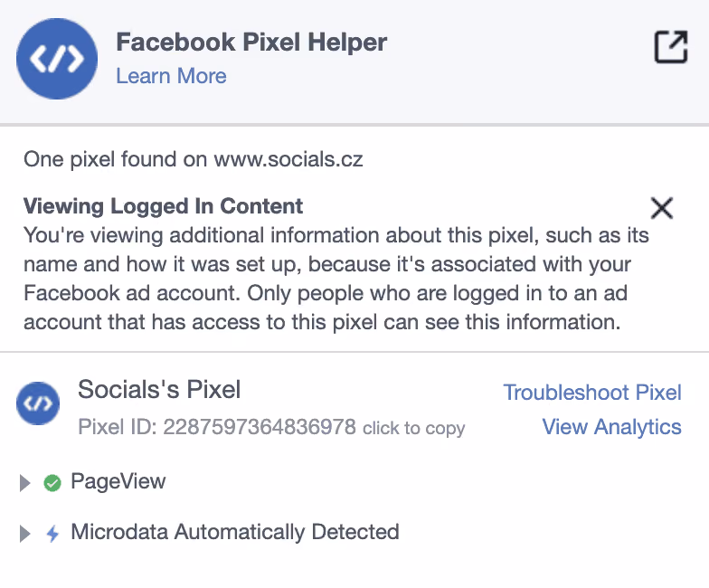This screenshot has width=709, height=588.
Task: Click the blue lightning bolt Microdata icon
Action: pyautogui.click(x=52, y=534)
